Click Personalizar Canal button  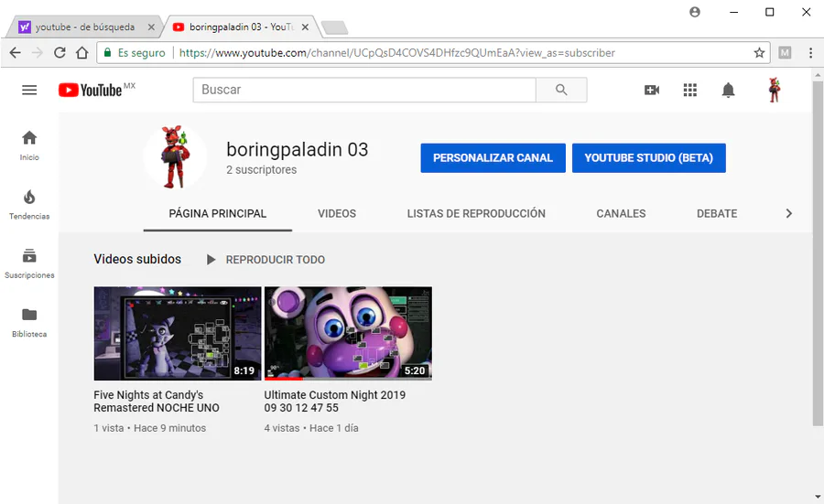[493, 157]
